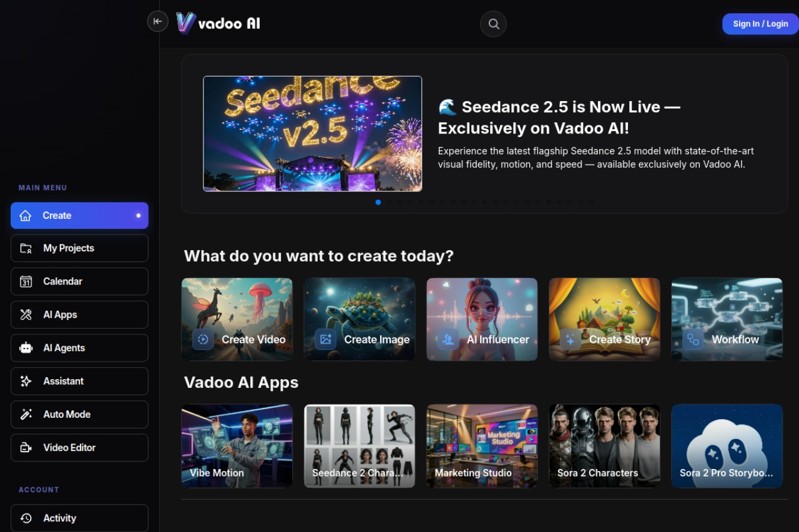Open the My Projects menu item
This screenshot has width=799, height=532.
pos(79,248)
